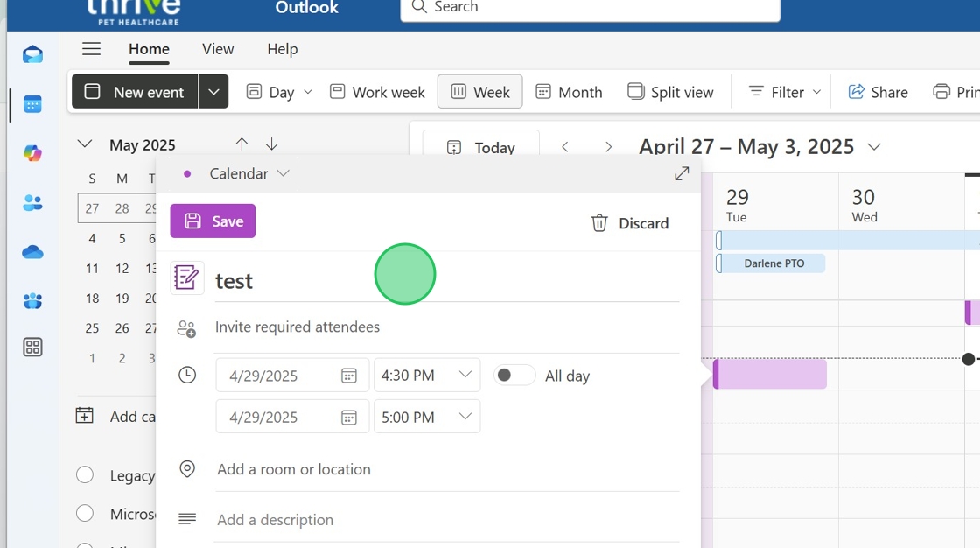Viewport: 980px width, 548px height.
Task: Enable the All day toggle
Action: (x=514, y=376)
